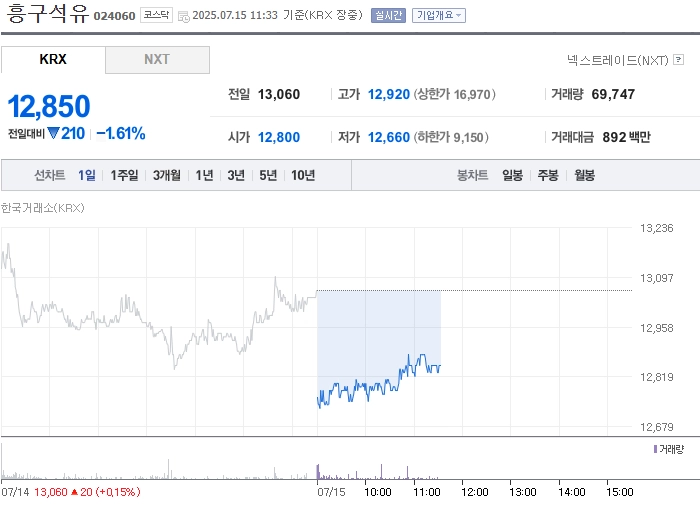Click the stock code 024060
Image resolution: width=700 pixels, height=505 pixels.
(x=114, y=16)
